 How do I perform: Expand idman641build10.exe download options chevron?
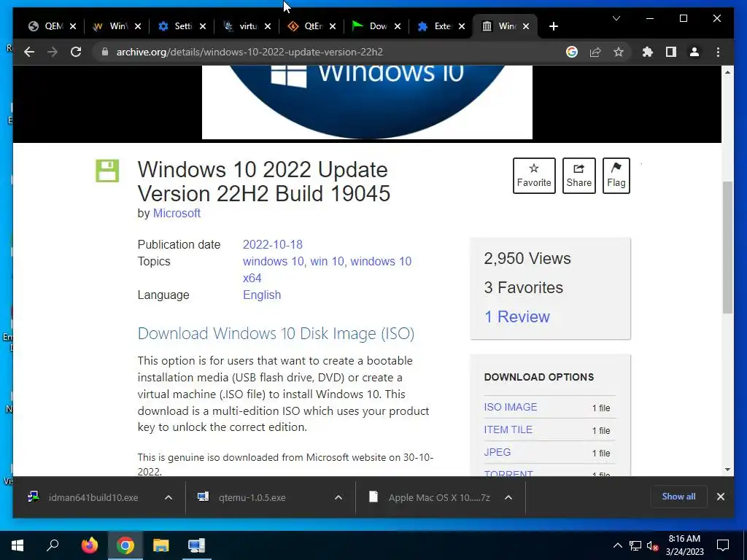[169, 497]
